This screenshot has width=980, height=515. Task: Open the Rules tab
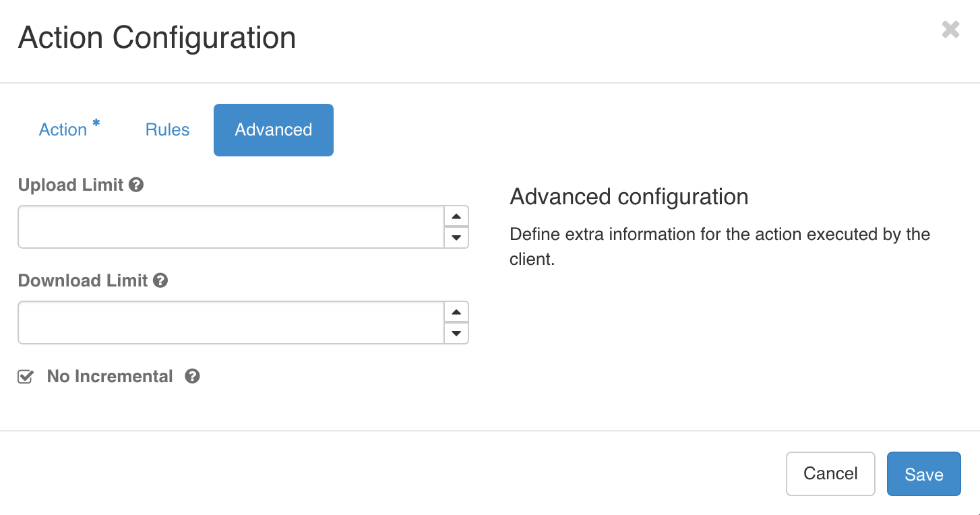(x=167, y=129)
